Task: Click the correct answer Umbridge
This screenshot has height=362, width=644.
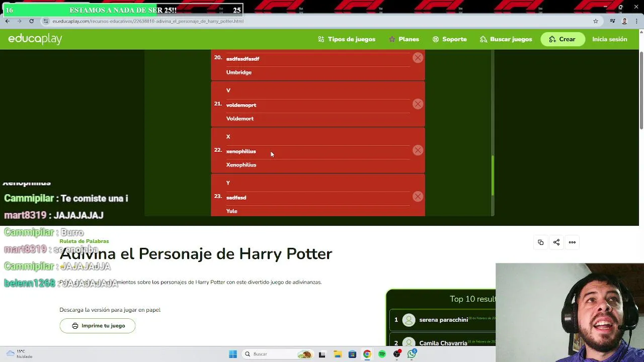Action: (x=239, y=72)
